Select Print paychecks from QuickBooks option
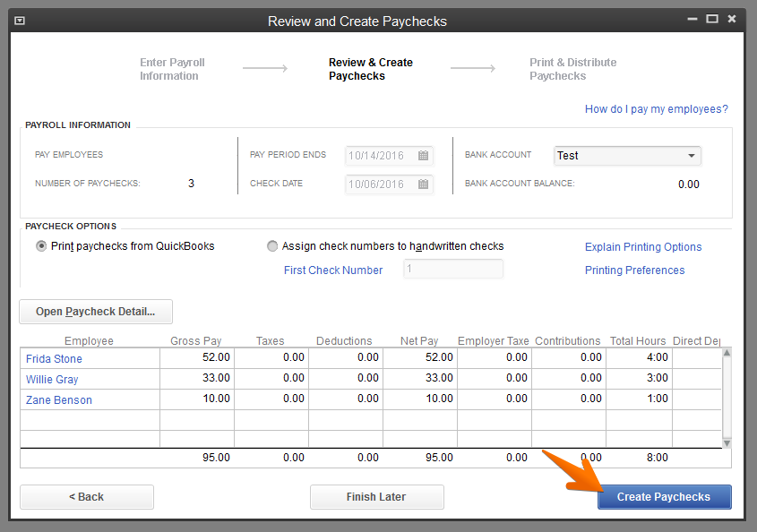The image size is (757, 532). [x=41, y=246]
